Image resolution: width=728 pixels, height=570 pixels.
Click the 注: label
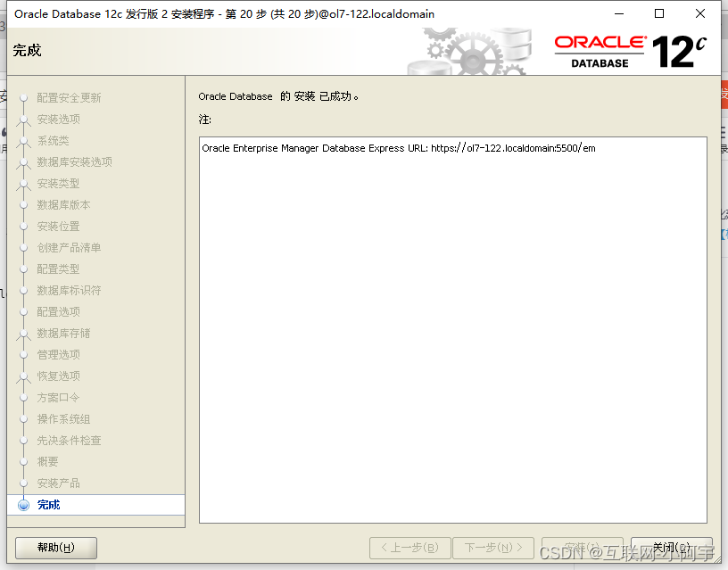coord(205,120)
